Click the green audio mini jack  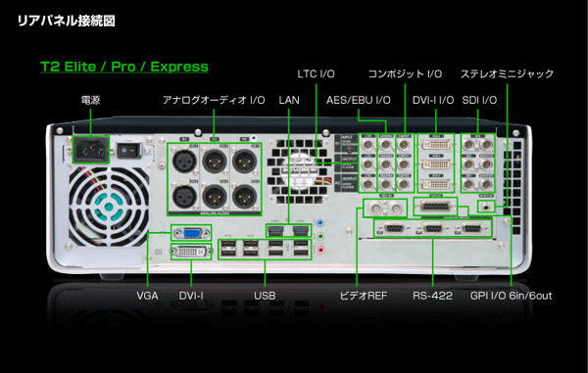[x=320, y=236]
